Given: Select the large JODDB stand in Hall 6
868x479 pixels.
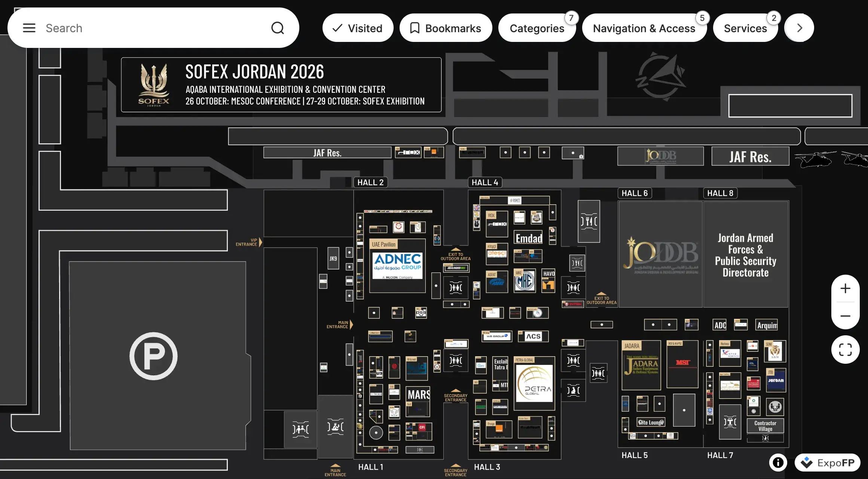Looking at the screenshot, I should [x=660, y=254].
